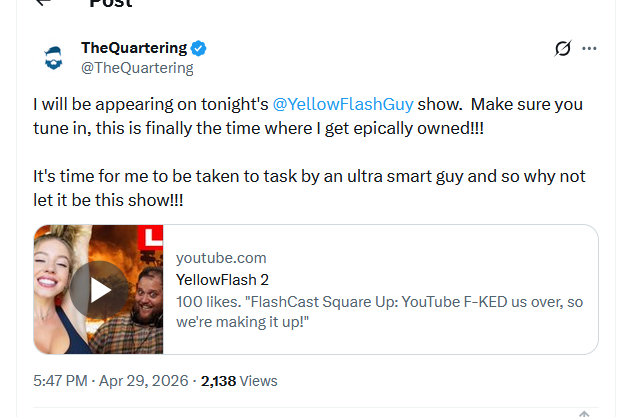Click the "taken to task" paragraph text

[x=309, y=188]
